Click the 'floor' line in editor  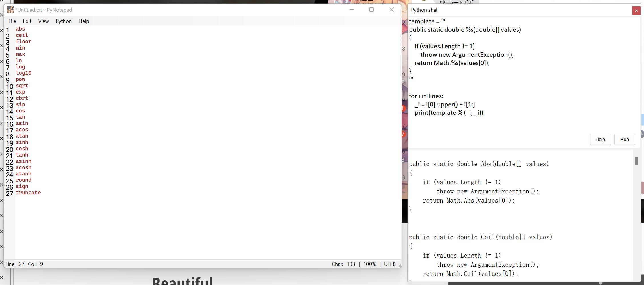pos(23,41)
